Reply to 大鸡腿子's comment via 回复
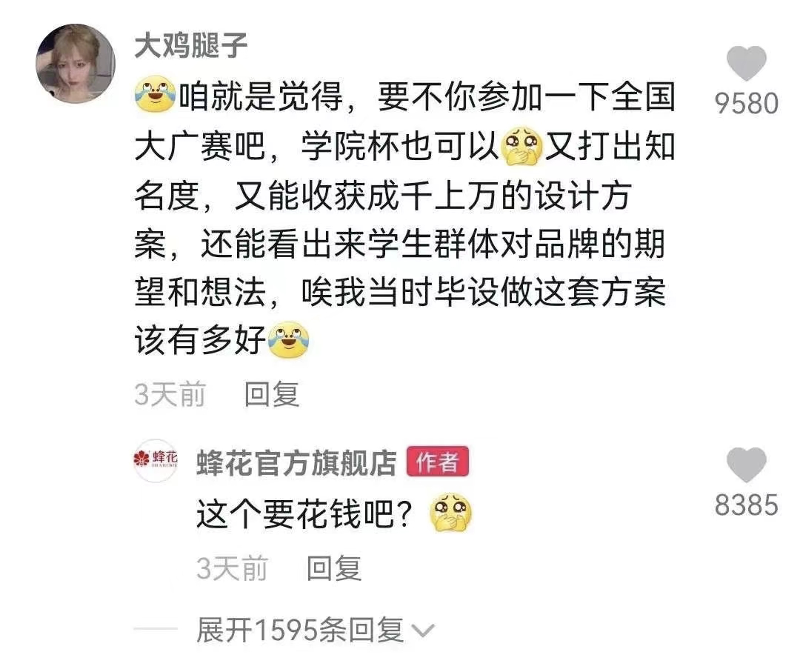The width and height of the screenshot is (800, 672). click(x=271, y=394)
